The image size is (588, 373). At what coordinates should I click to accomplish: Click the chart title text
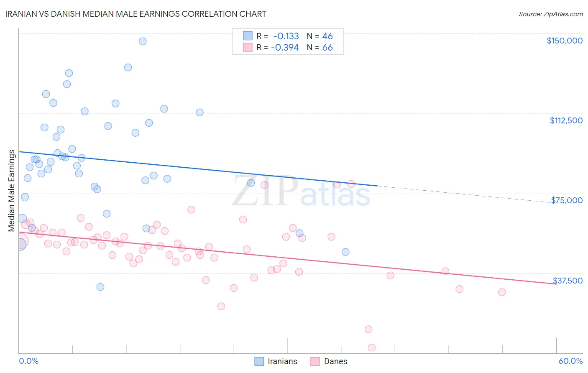click(135, 14)
